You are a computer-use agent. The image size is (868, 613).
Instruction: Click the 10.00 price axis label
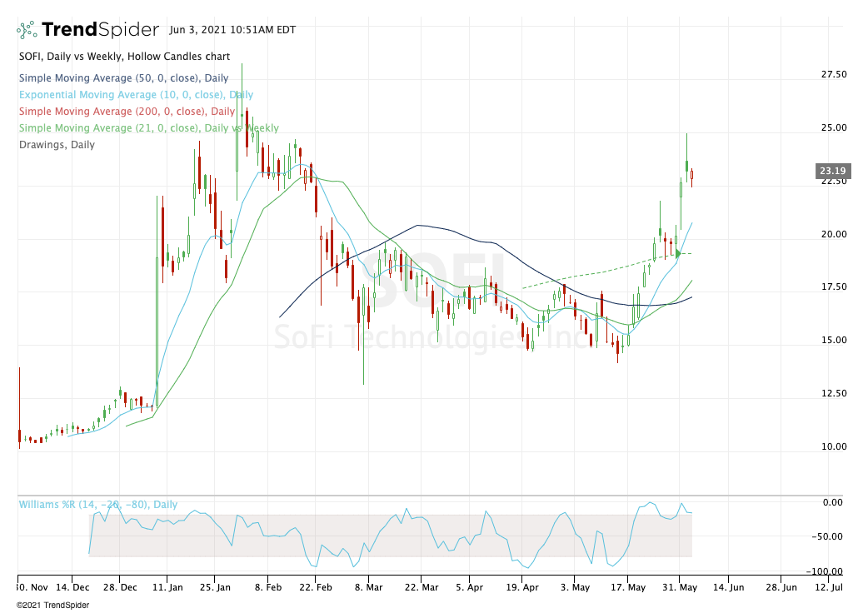click(x=833, y=446)
